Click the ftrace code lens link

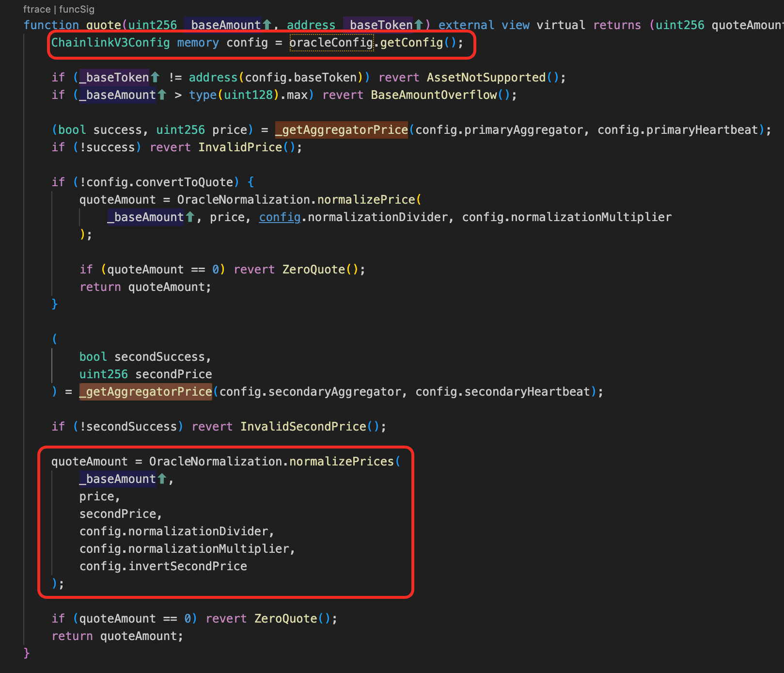click(36, 9)
